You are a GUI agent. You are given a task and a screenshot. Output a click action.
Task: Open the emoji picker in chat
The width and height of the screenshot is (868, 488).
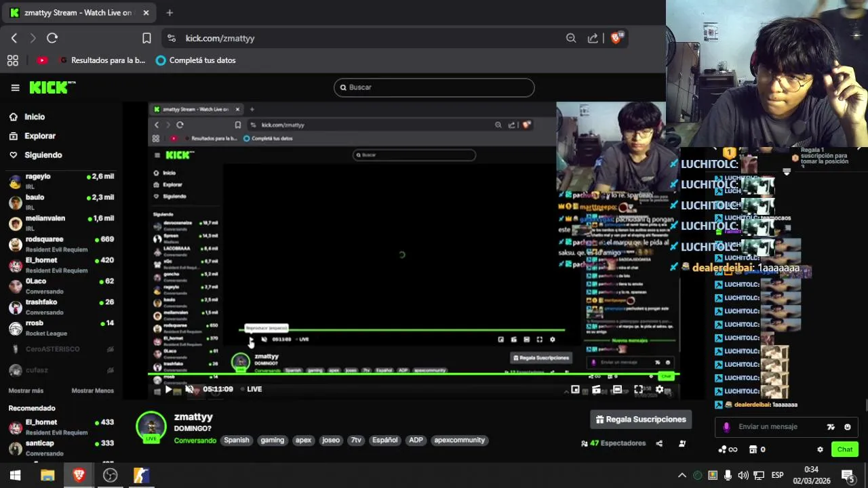coord(847,427)
